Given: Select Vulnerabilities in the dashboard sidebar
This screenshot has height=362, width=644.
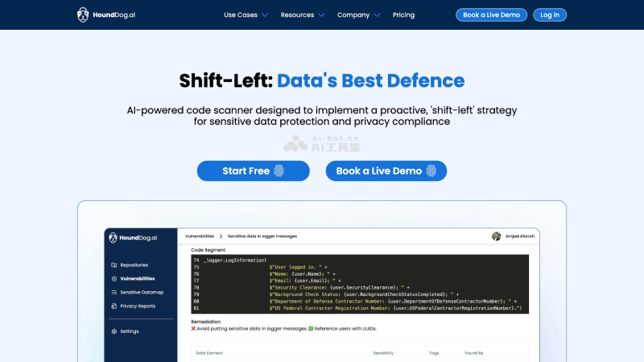Looking at the screenshot, I should [138, 278].
